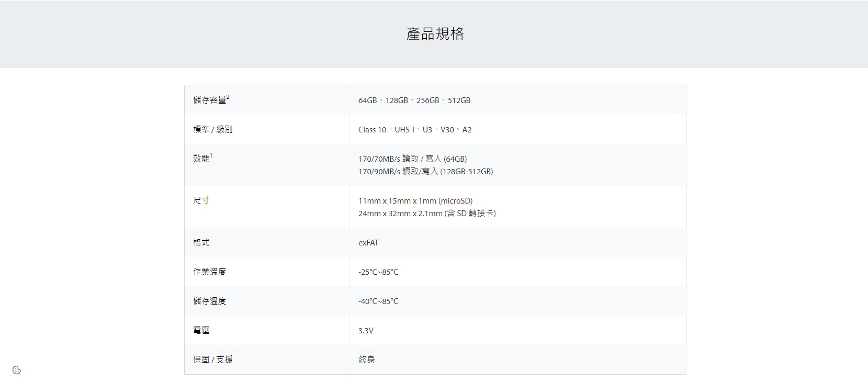Click footnote 1 beside 效能
The width and height of the screenshot is (868, 382).
[x=211, y=155]
